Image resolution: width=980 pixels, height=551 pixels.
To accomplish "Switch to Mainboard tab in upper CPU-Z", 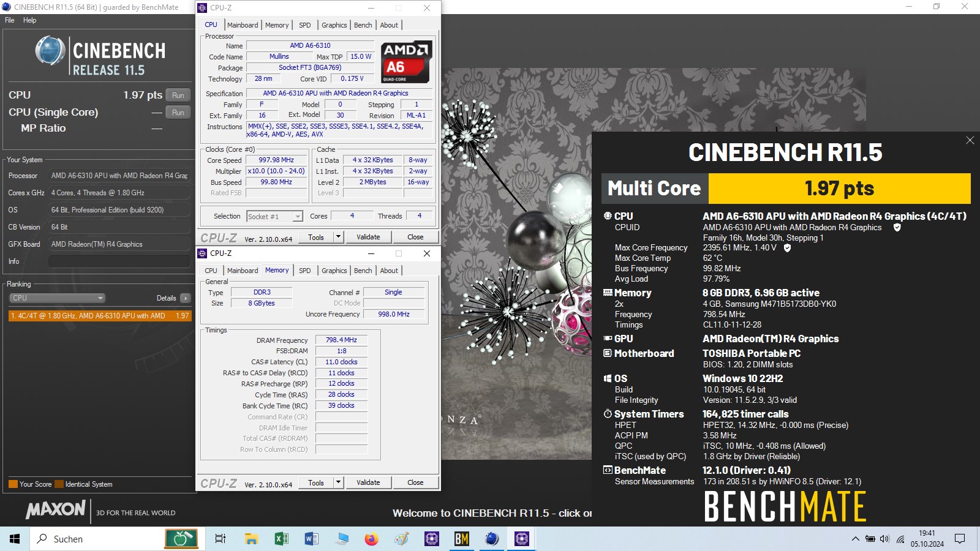I will [243, 25].
